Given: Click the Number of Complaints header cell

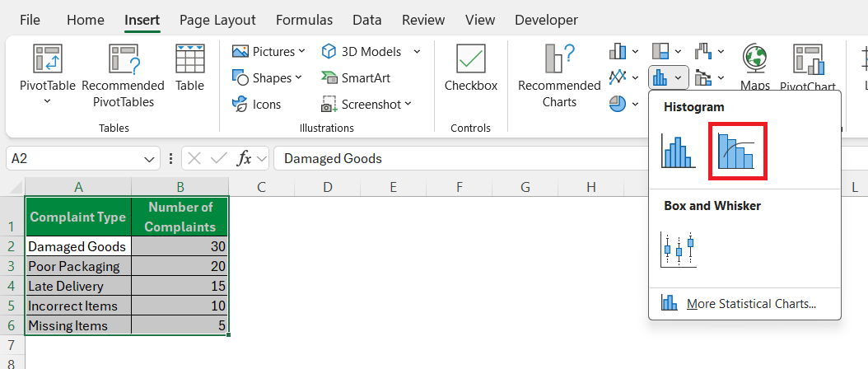Looking at the screenshot, I should tap(180, 217).
